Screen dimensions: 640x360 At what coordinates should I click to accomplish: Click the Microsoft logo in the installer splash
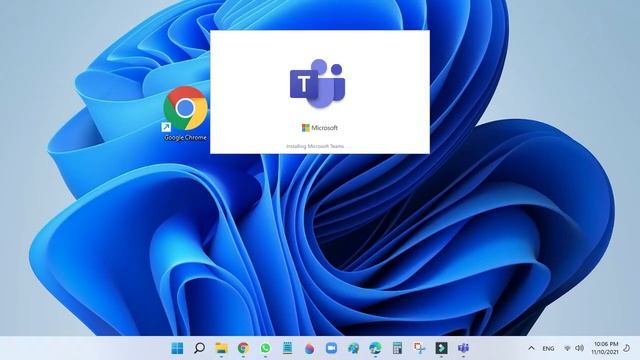coord(320,128)
